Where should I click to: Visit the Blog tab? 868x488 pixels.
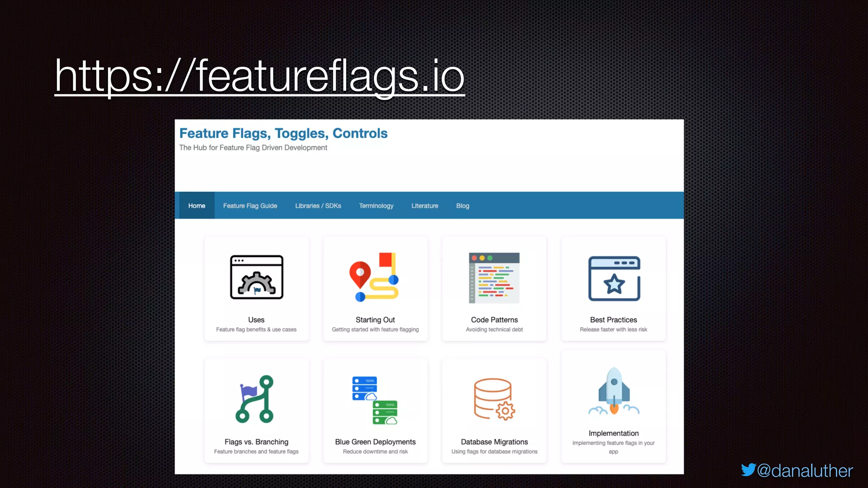462,205
